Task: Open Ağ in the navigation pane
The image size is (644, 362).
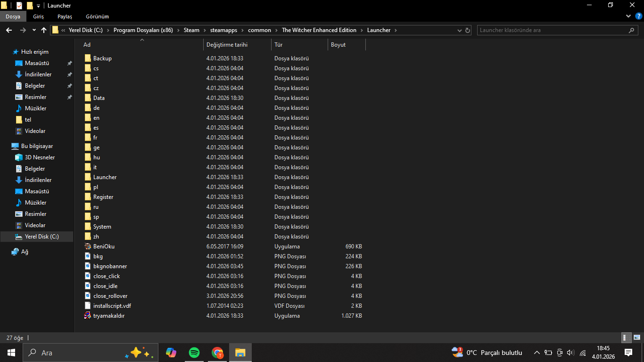Action: tap(25, 252)
